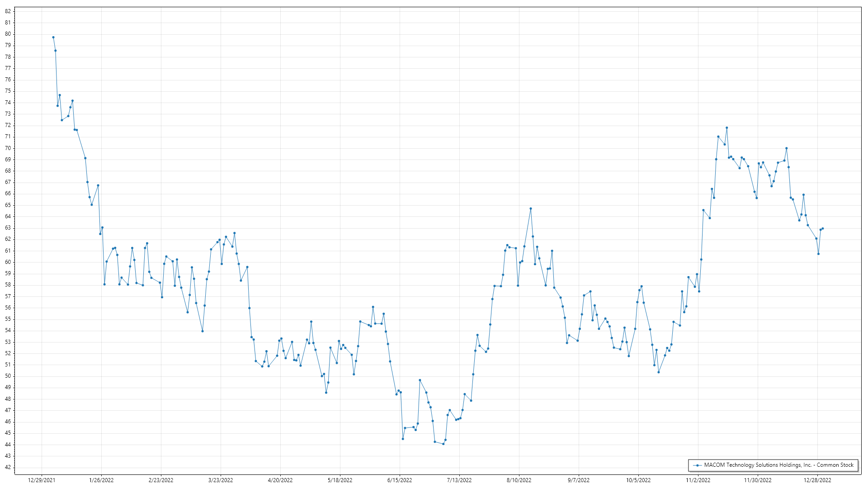This screenshot has height=488, width=868.
Task: Click the MACOM Technology Solutions legend label
Action: coord(778,465)
